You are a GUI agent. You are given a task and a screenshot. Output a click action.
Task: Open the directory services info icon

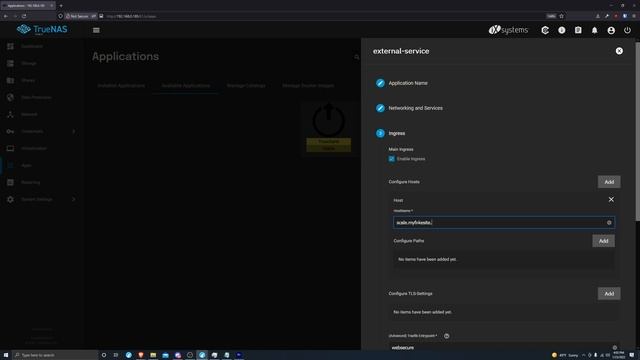[x=562, y=30]
